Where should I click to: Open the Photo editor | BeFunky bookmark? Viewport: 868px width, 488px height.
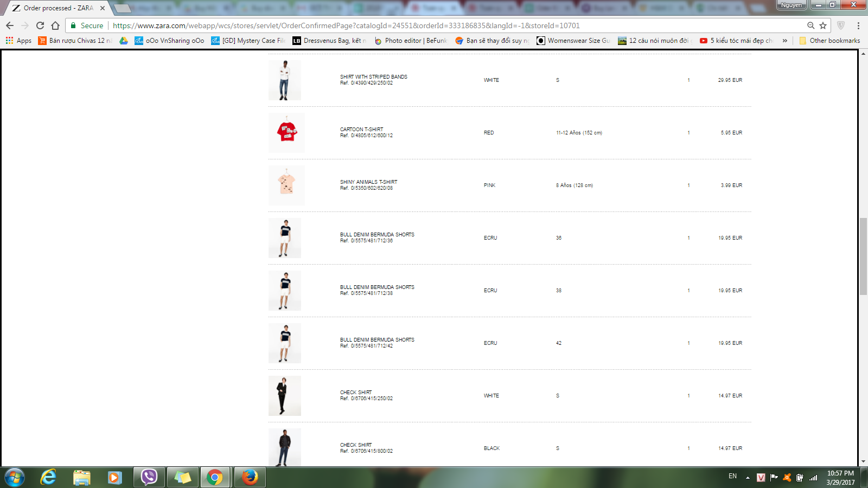click(x=410, y=41)
